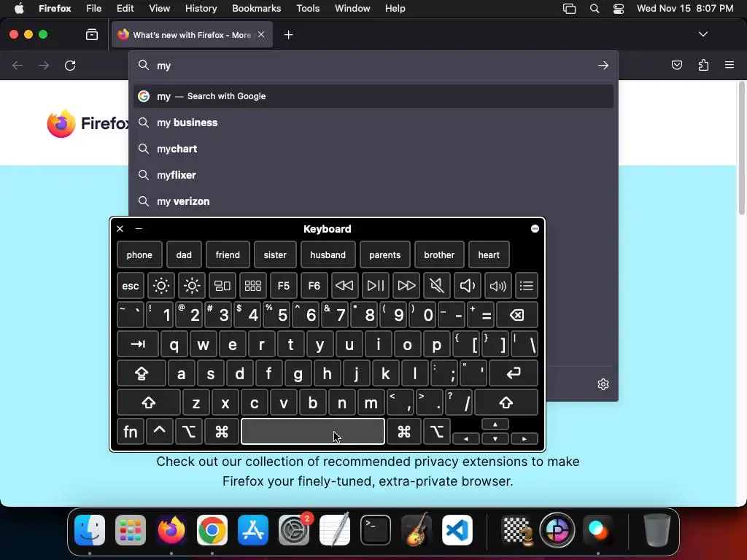Choose the 'mychart' suggestion
This screenshot has width=747, height=560.
pyautogui.click(x=373, y=149)
